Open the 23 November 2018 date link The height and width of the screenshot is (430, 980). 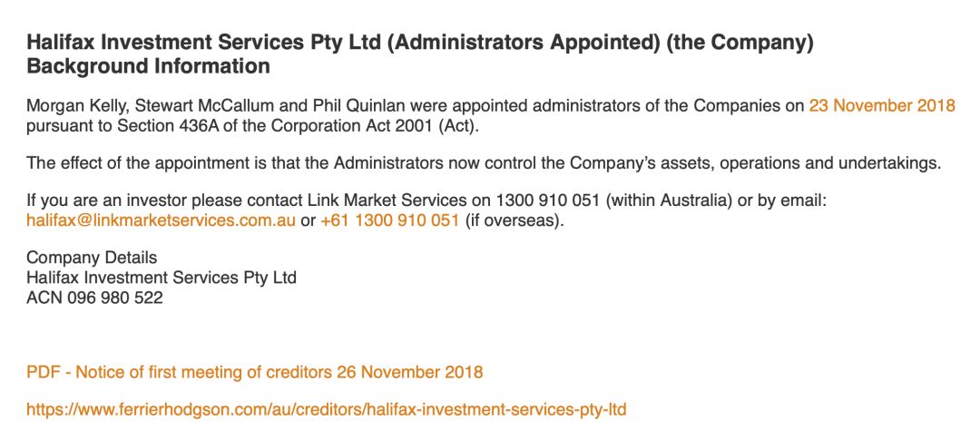[x=882, y=105]
